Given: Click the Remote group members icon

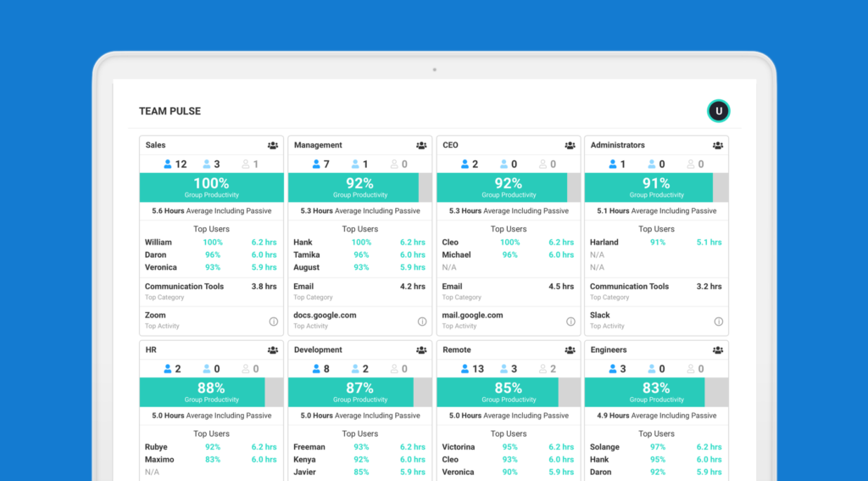Looking at the screenshot, I should coord(570,350).
